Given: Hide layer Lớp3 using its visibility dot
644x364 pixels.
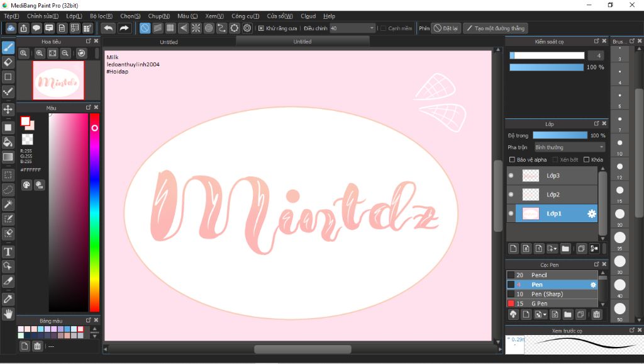Looking at the screenshot, I should click(511, 176).
